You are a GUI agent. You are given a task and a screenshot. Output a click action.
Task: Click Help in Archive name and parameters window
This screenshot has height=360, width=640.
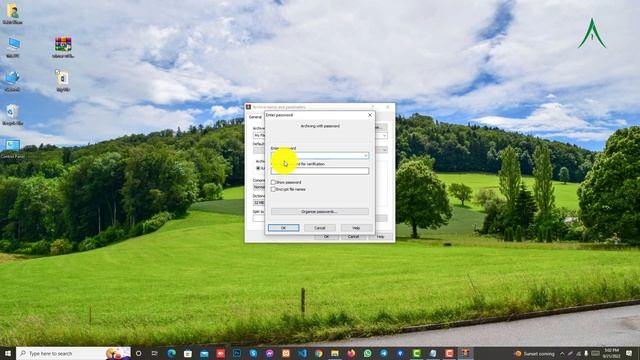click(380, 237)
